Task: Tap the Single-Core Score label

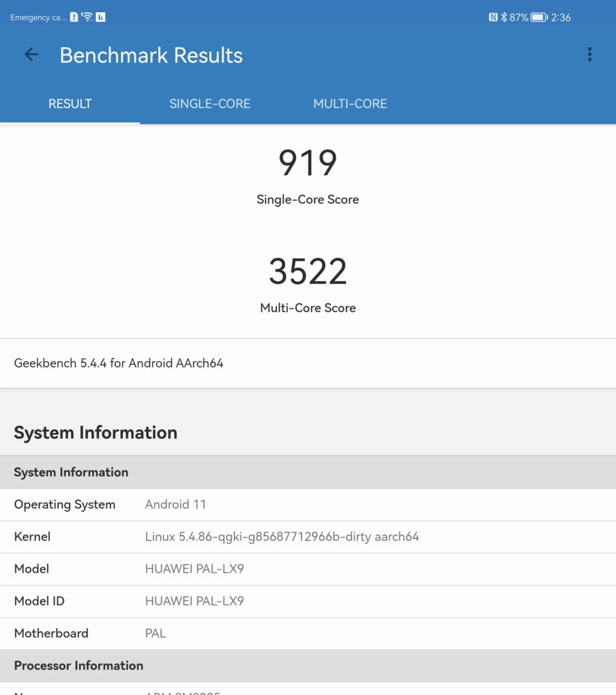Action: 308,199
